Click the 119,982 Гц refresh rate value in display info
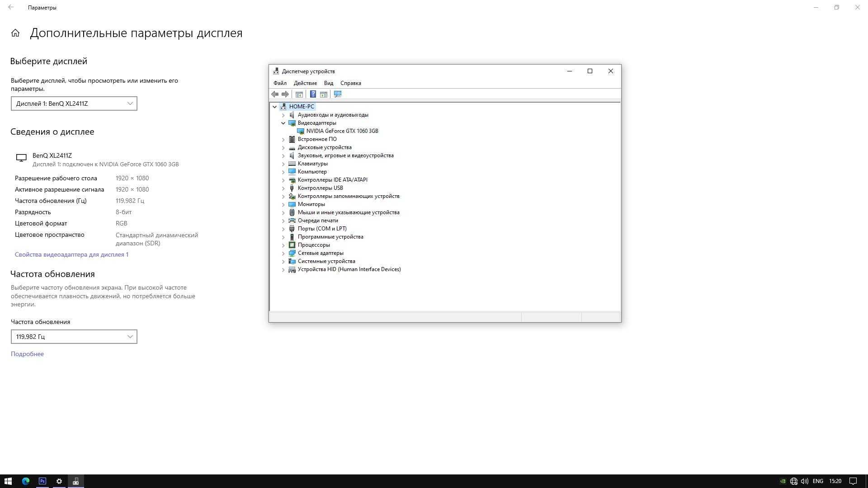The height and width of the screenshot is (488, 868). coord(130,201)
